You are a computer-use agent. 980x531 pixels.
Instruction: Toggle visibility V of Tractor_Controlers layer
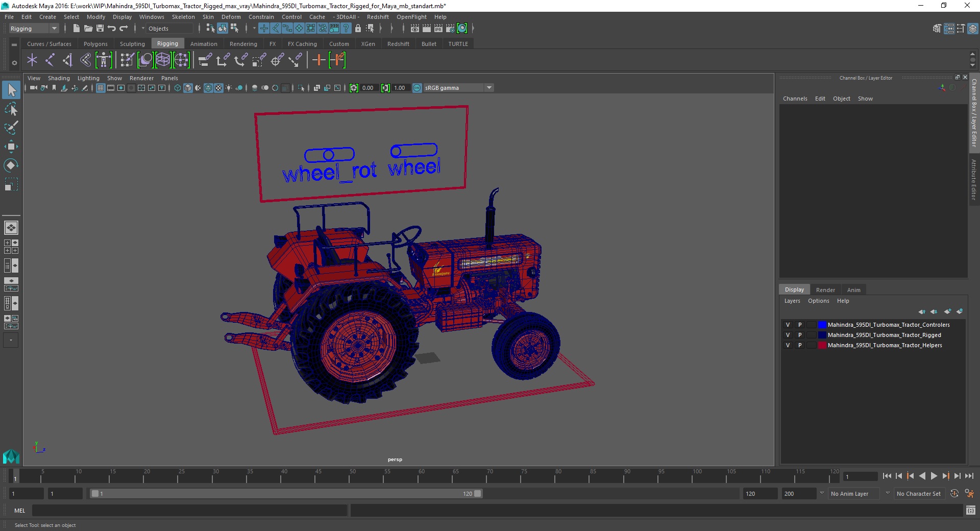tap(788, 325)
